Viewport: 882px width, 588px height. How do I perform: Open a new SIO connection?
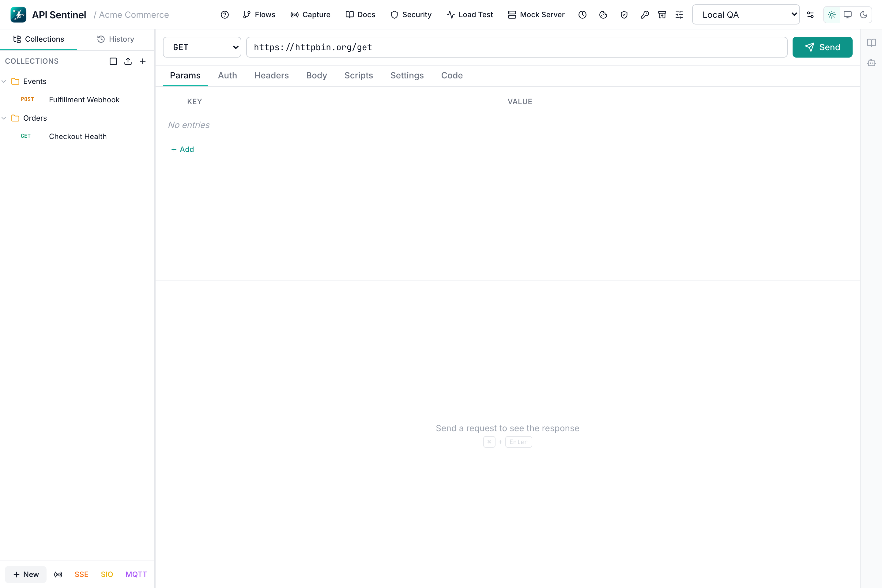click(107, 574)
